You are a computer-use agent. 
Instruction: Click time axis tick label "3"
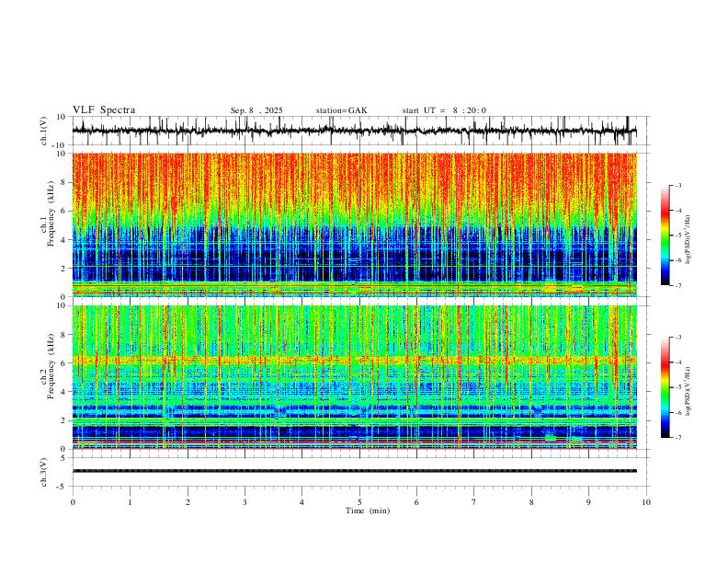(245, 502)
